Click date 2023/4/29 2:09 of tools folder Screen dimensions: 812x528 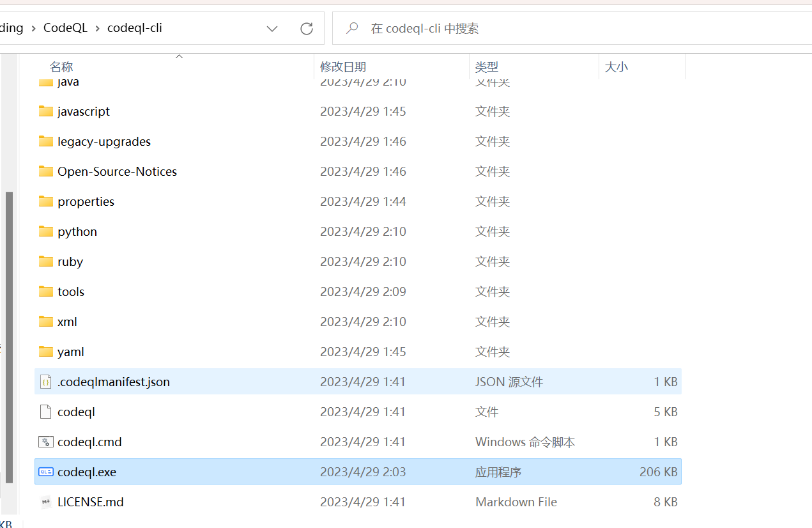[363, 291]
